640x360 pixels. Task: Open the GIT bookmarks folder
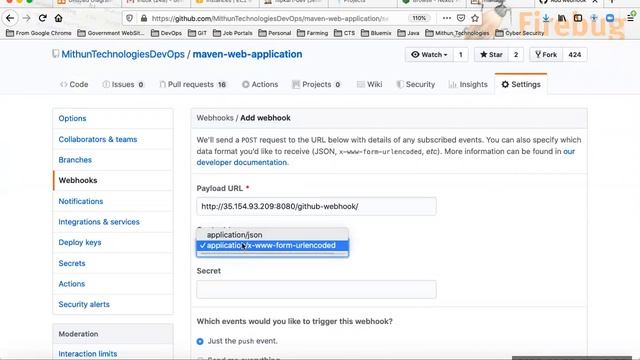pos(198,33)
